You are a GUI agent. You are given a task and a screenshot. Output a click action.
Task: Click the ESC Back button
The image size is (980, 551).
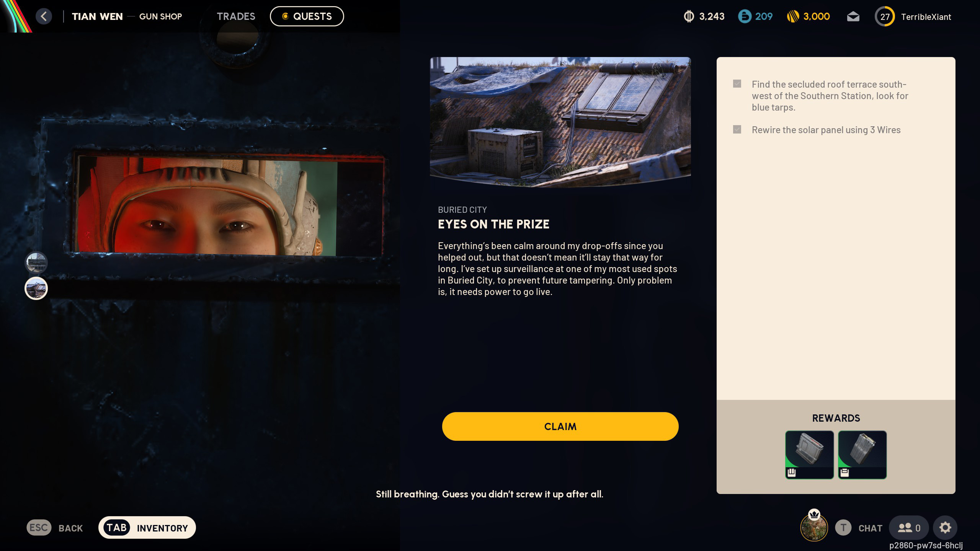55,528
